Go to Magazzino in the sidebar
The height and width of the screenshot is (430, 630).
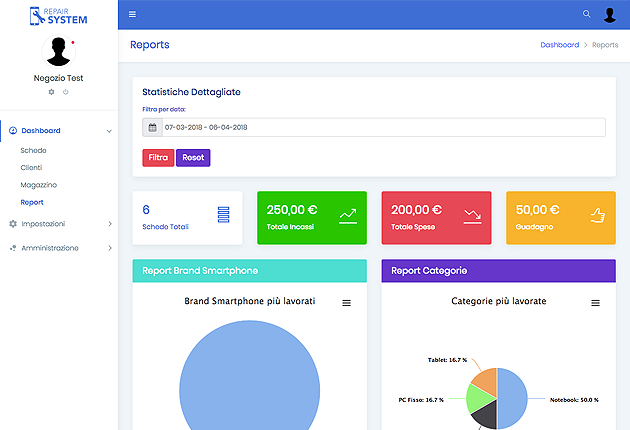point(39,185)
